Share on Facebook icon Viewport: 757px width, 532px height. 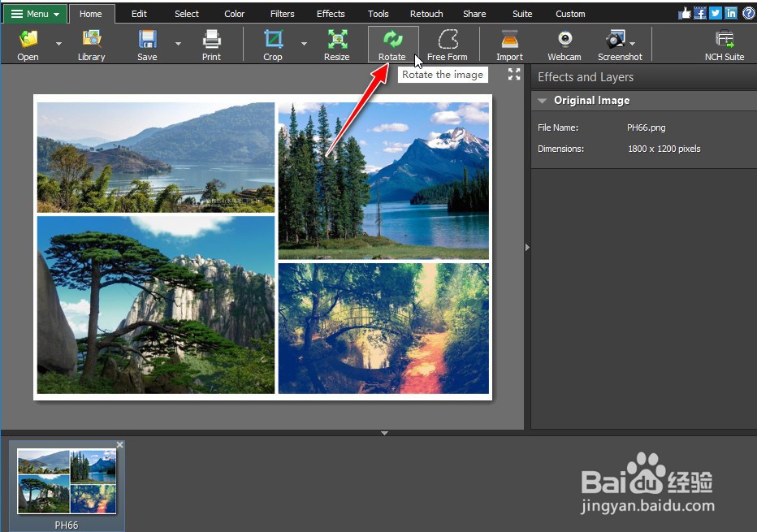pos(700,13)
